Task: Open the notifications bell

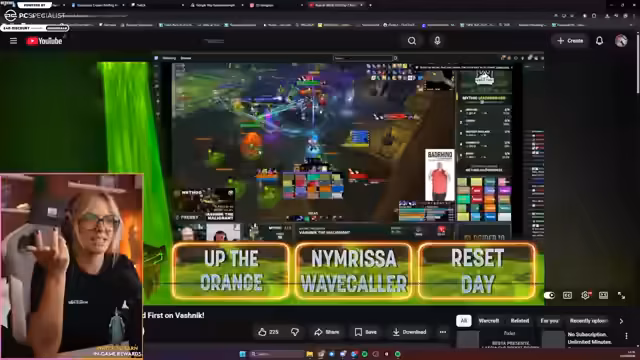Action: click(599, 41)
